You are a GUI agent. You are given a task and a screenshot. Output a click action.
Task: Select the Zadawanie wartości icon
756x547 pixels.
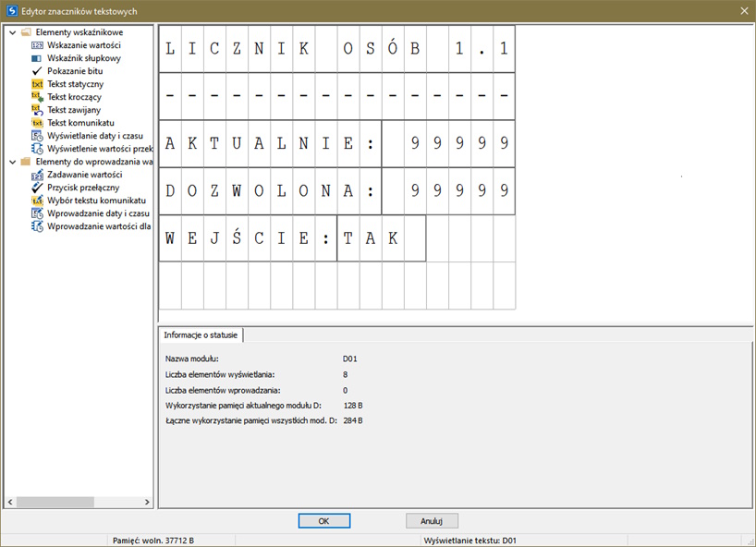tap(37, 174)
